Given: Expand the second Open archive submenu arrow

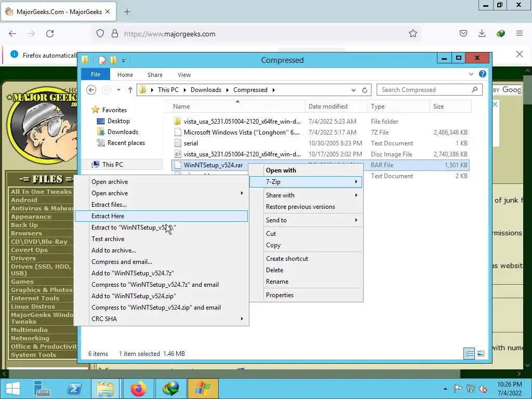Looking at the screenshot, I should 242,193.
